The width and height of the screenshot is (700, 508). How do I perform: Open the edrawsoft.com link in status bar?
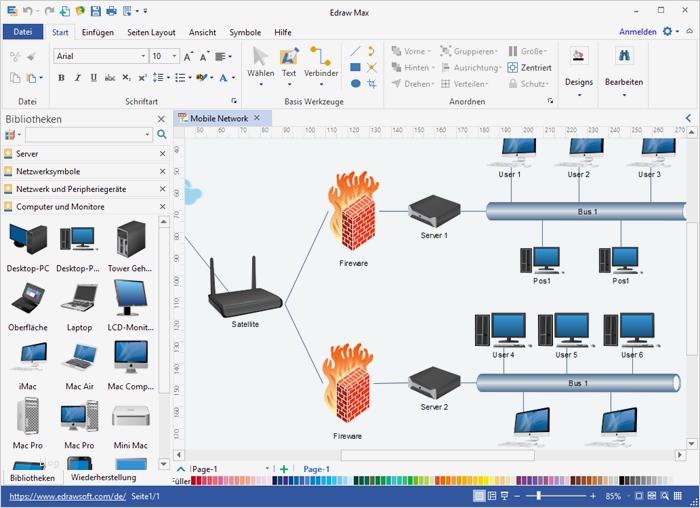(67, 496)
